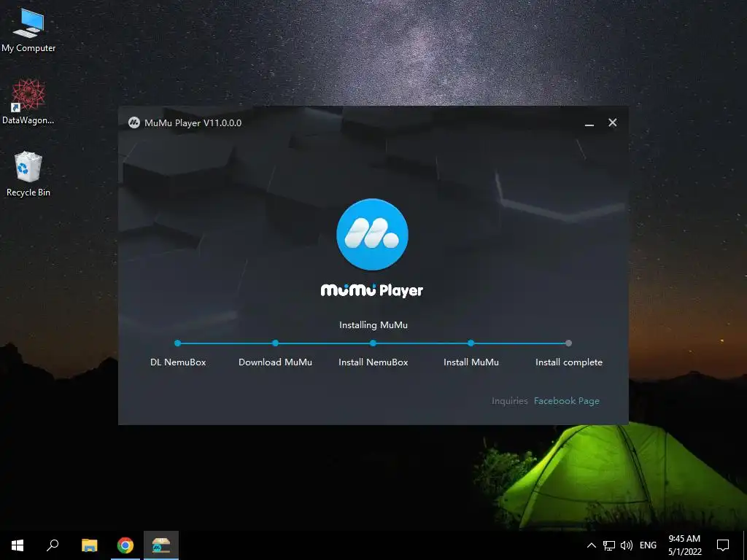Click the "Installing MuMu" status text
The image size is (747, 560).
(x=373, y=324)
